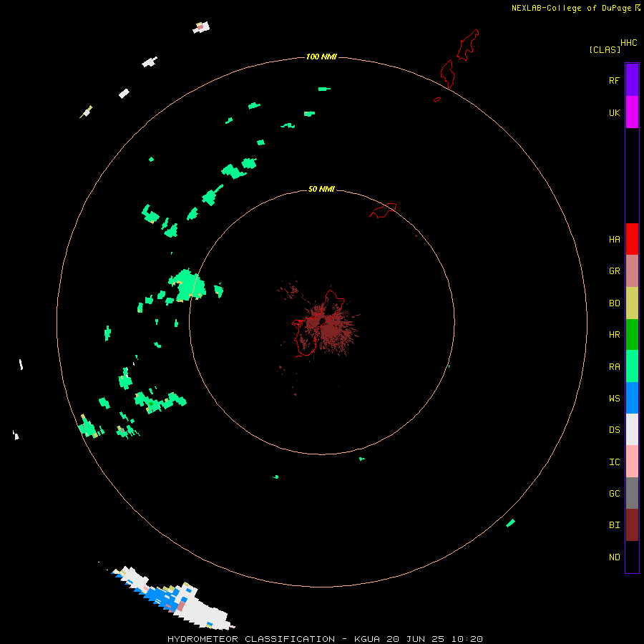644x644 pixels.
Task: Click the HA red legend swatch
Action: tap(632, 239)
